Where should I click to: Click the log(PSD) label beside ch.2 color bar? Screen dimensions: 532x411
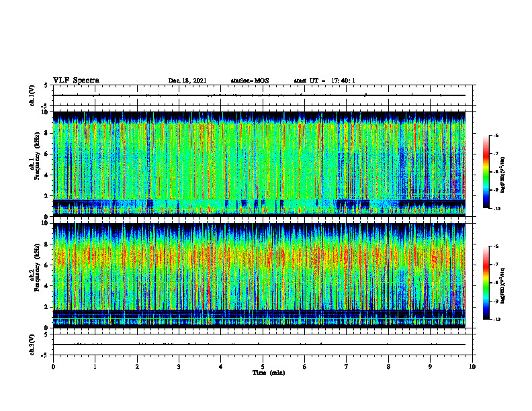click(x=503, y=285)
